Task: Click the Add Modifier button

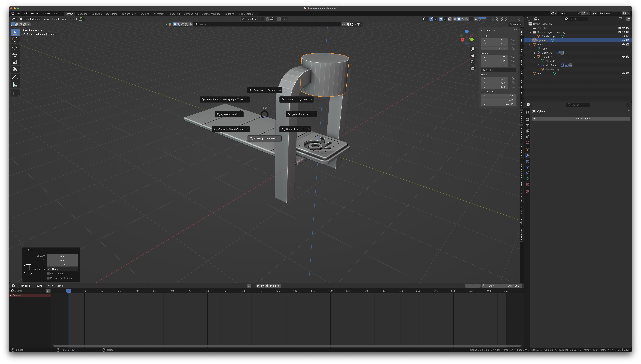Action: click(581, 119)
